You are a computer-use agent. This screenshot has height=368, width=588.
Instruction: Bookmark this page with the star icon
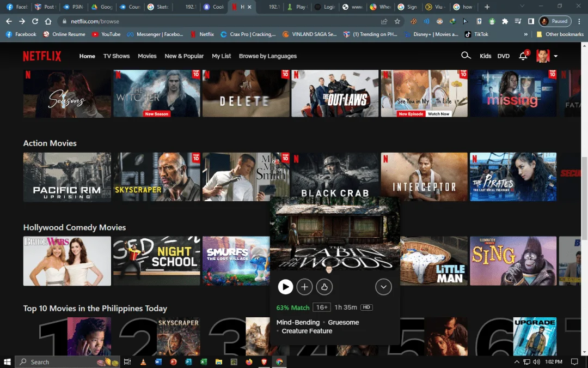(x=397, y=21)
